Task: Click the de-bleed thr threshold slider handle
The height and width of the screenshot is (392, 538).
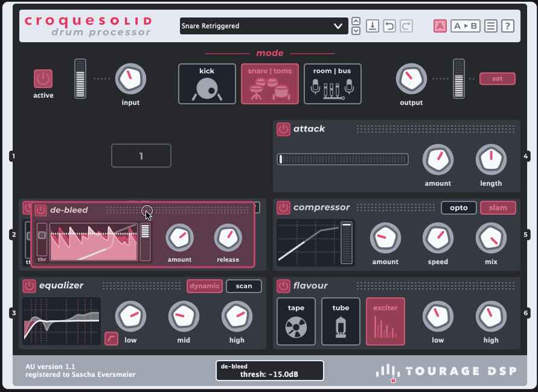Action: point(42,235)
